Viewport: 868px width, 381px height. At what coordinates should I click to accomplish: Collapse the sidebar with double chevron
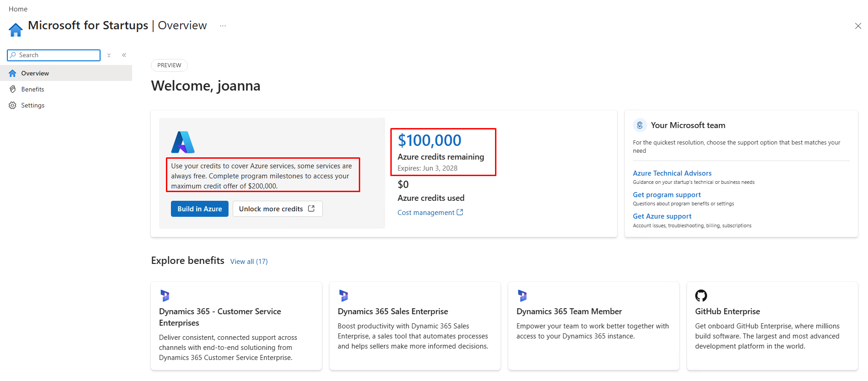click(x=124, y=55)
